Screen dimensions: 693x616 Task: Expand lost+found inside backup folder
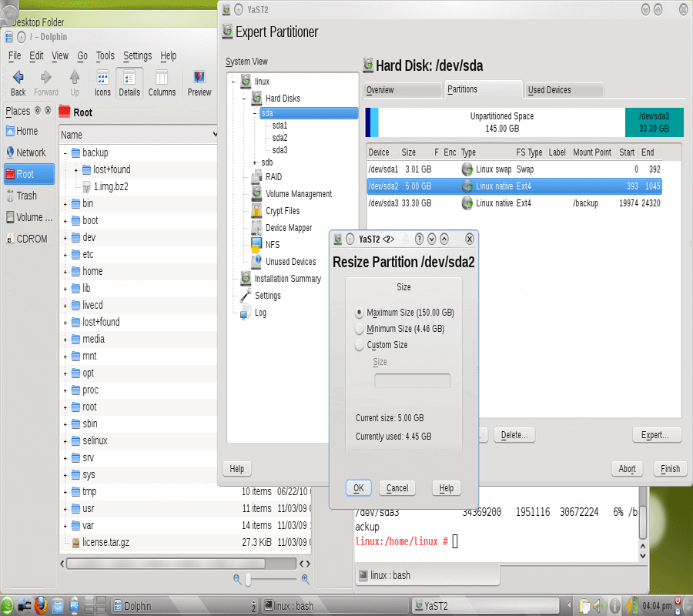pos(76,170)
